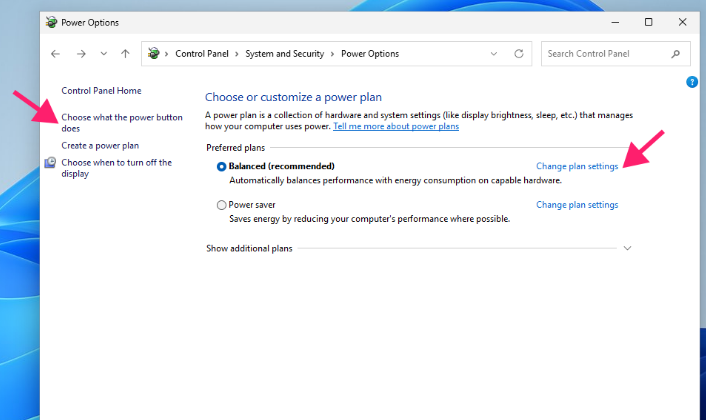Change plan settings for Balanced
Image resolution: width=706 pixels, height=420 pixels.
577,167
